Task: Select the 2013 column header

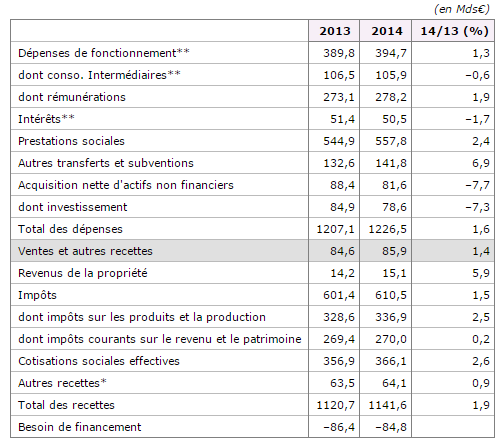Action: coord(334,31)
